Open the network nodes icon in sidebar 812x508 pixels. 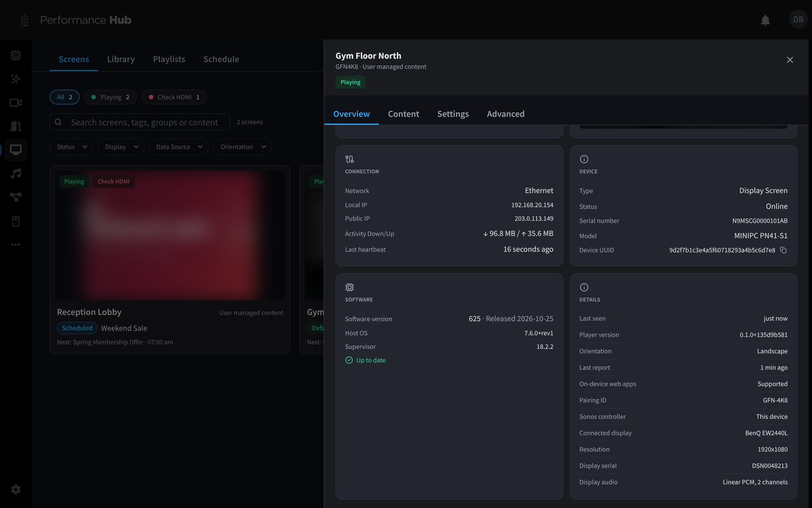click(16, 197)
